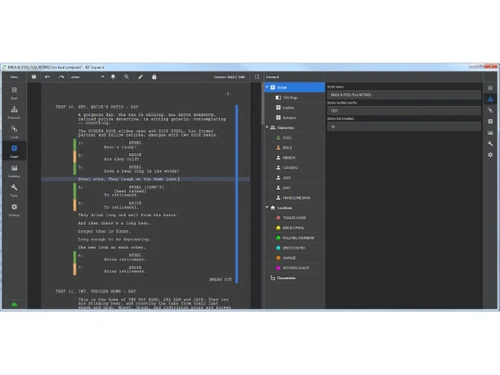Collapse the Script tree node arrow
Viewport: 500px width, 375px height.
coord(267,87)
